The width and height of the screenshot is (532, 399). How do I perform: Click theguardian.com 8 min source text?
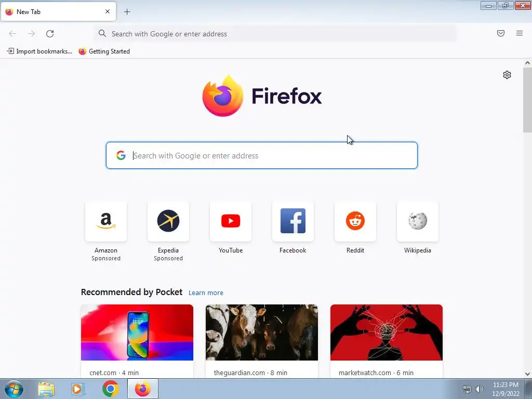click(x=250, y=373)
